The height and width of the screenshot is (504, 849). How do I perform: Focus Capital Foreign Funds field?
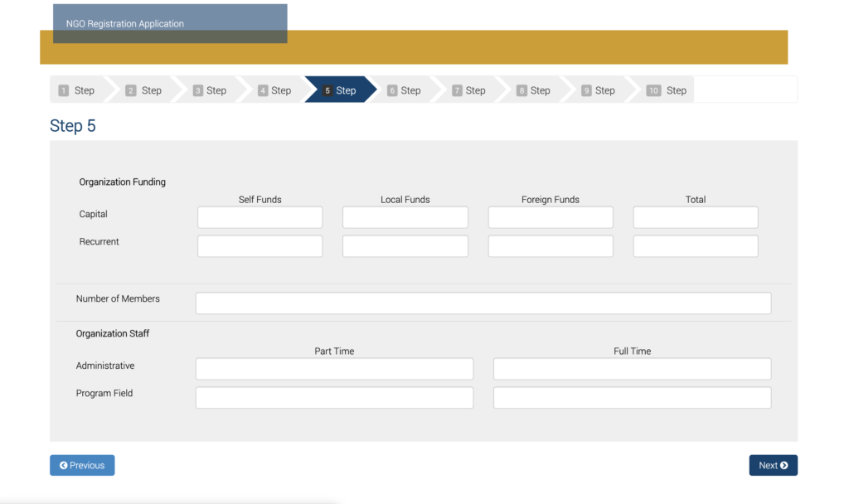(551, 217)
